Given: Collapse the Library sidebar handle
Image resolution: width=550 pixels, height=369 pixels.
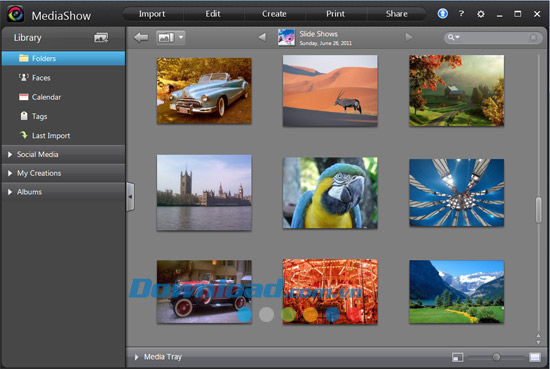Looking at the screenshot, I should click(130, 197).
